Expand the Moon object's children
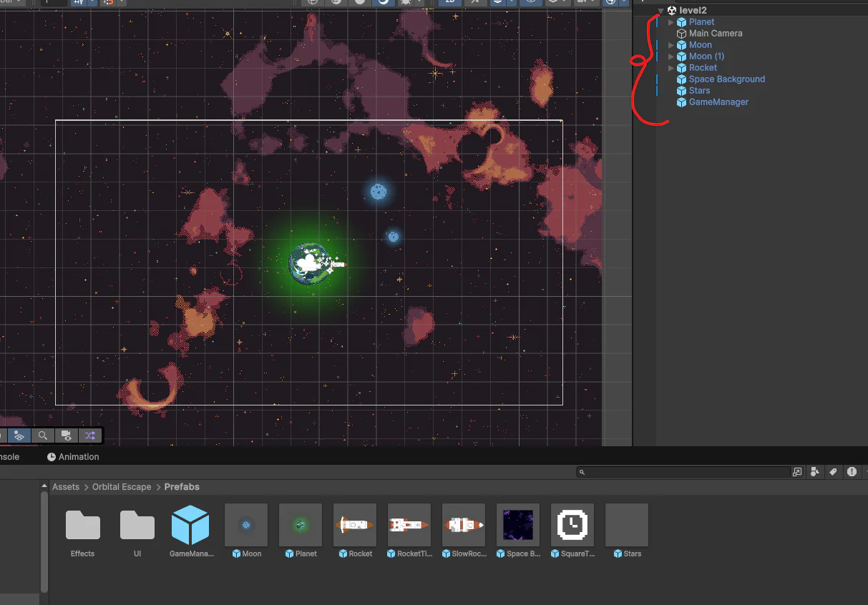 [x=671, y=45]
